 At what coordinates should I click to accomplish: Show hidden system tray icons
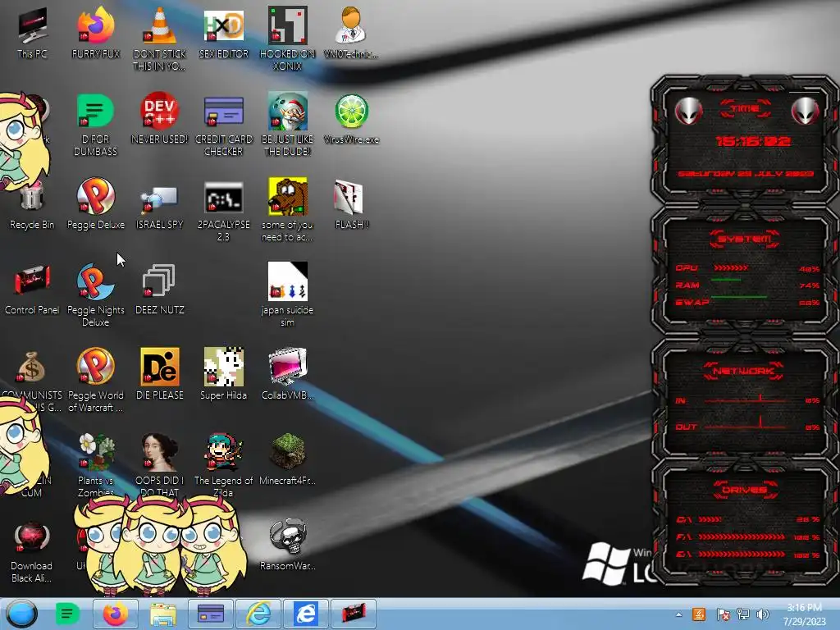click(x=678, y=615)
